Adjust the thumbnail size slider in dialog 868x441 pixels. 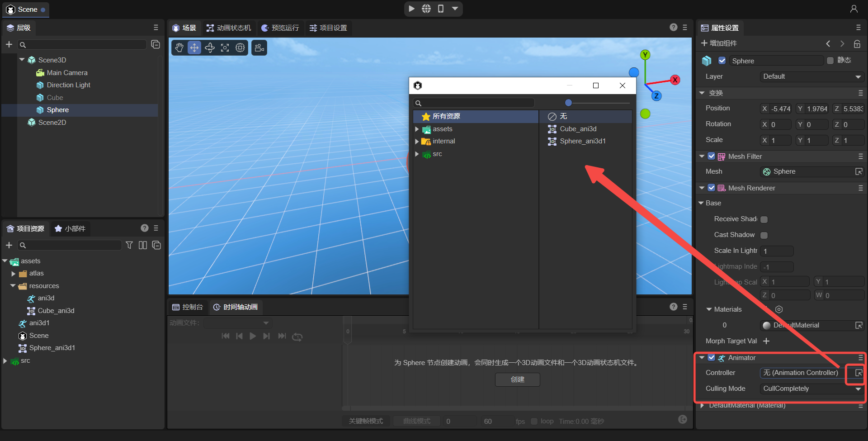pos(569,103)
